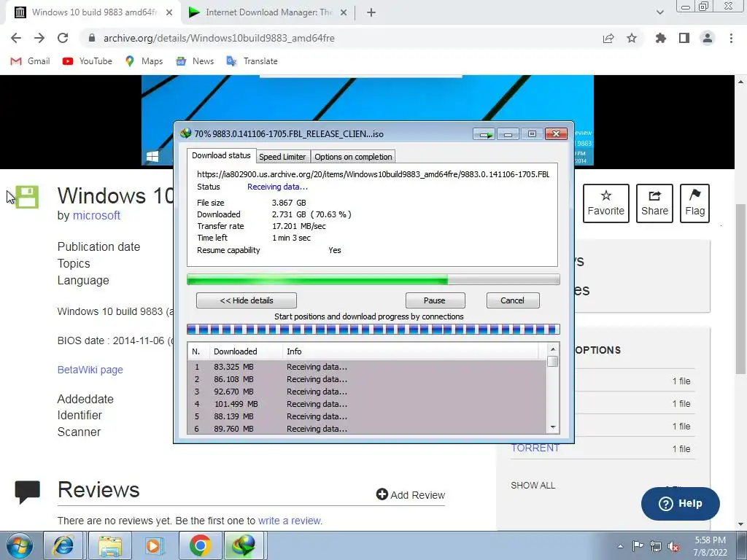747x560 pixels.
Task: Open the Maps bookmark
Action: [x=144, y=61]
